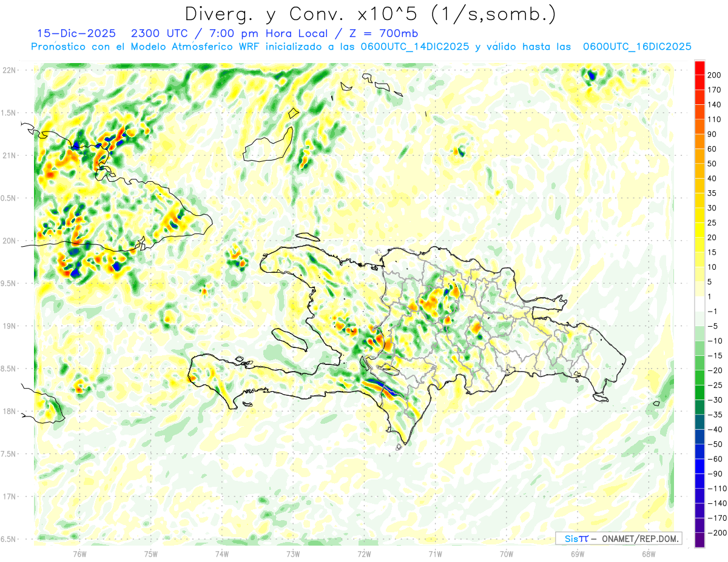Click the colorbar value '-40'

click(x=716, y=429)
